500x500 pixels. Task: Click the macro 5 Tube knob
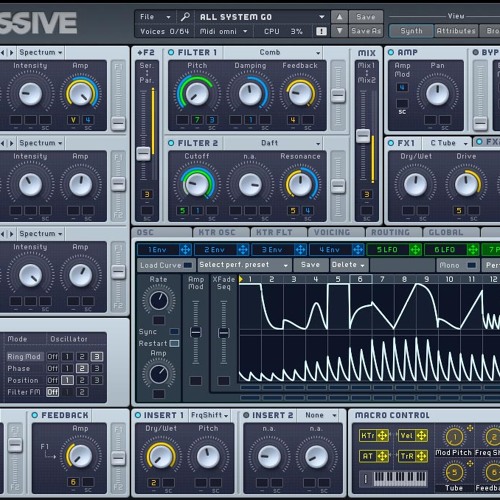(454, 472)
